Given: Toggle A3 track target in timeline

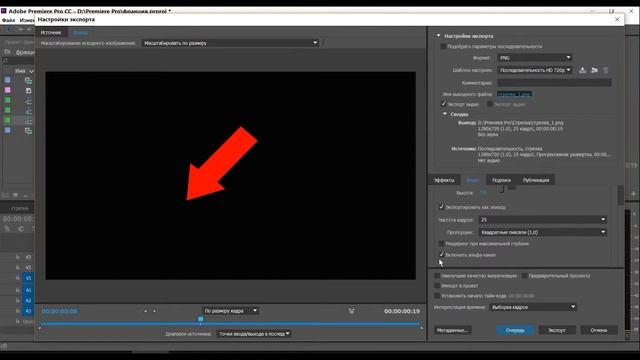Looking at the screenshot, I should [28, 311].
